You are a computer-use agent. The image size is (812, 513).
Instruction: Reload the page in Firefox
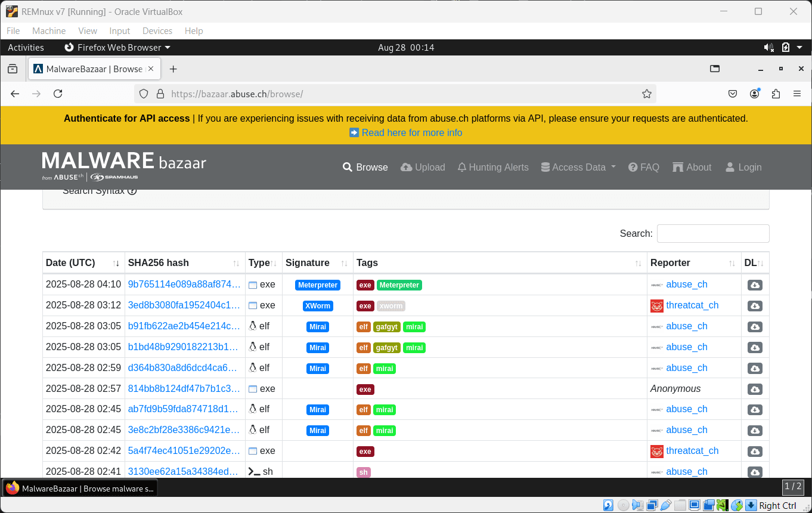coord(58,94)
